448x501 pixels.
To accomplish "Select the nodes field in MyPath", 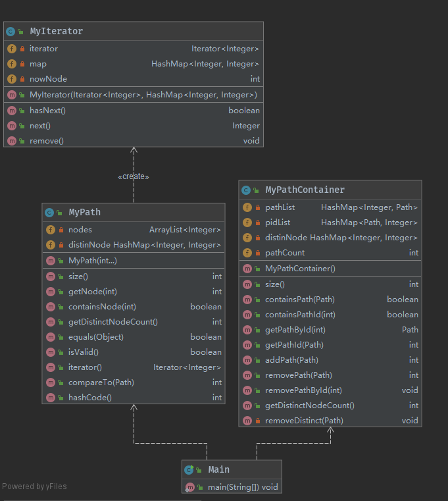I will (x=134, y=230).
